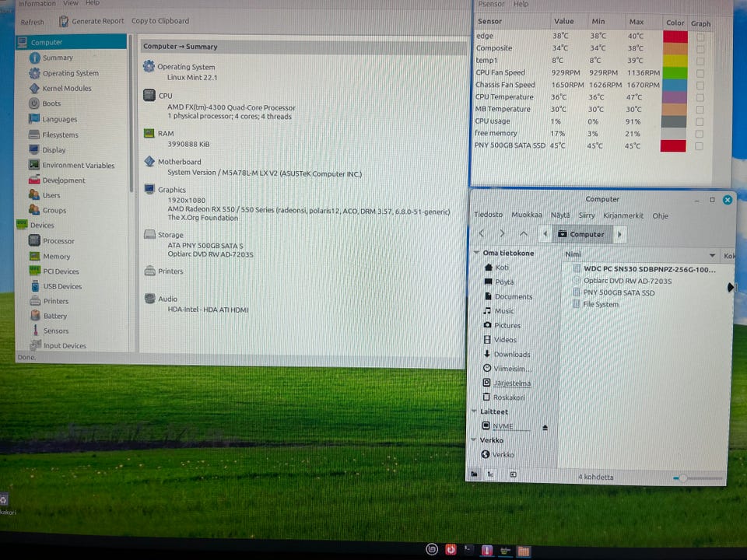Select Sensors sidebar entry
Image resolution: width=747 pixels, height=560 pixels.
coord(56,331)
